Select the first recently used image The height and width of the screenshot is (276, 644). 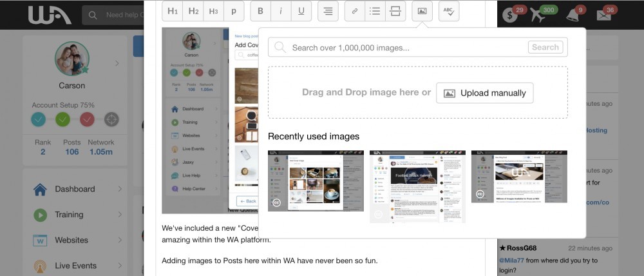[x=316, y=181]
